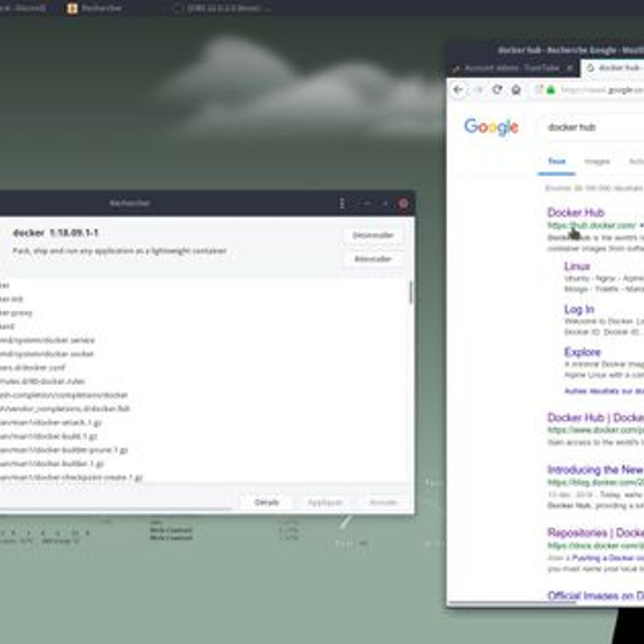Click the Désinstaller button for docker

tap(373, 236)
